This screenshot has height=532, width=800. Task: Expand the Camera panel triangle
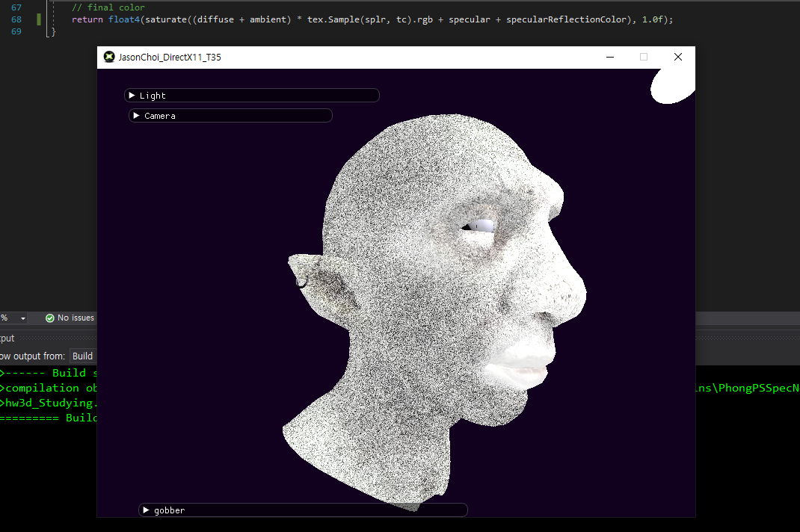click(136, 116)
